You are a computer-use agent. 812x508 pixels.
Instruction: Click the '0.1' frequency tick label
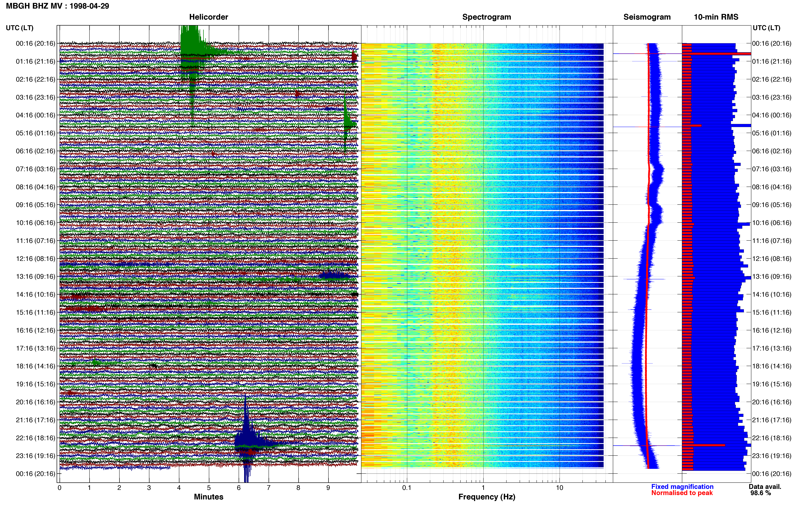pos(407,487)
